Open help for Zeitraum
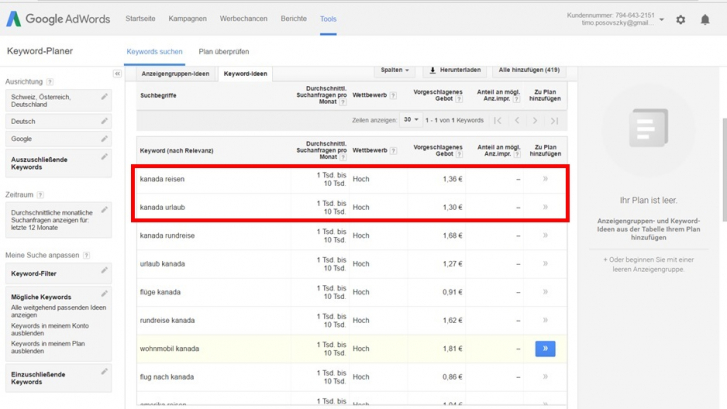 pyautogui.click(x=40, y=195)
